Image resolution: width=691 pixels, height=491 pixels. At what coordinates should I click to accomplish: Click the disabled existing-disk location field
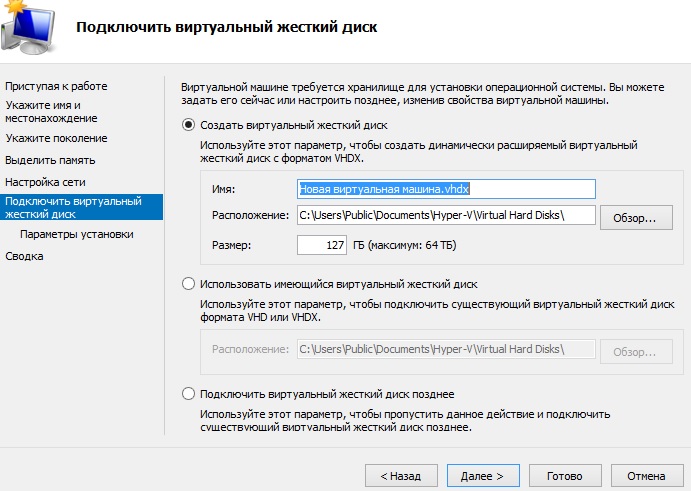446,349
